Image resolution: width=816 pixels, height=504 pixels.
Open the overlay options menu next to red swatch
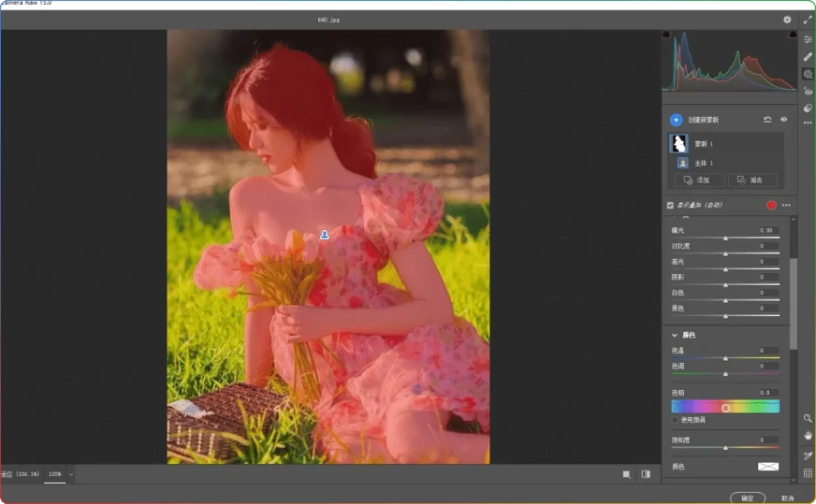pyautogui.click(x=787, y=205)
